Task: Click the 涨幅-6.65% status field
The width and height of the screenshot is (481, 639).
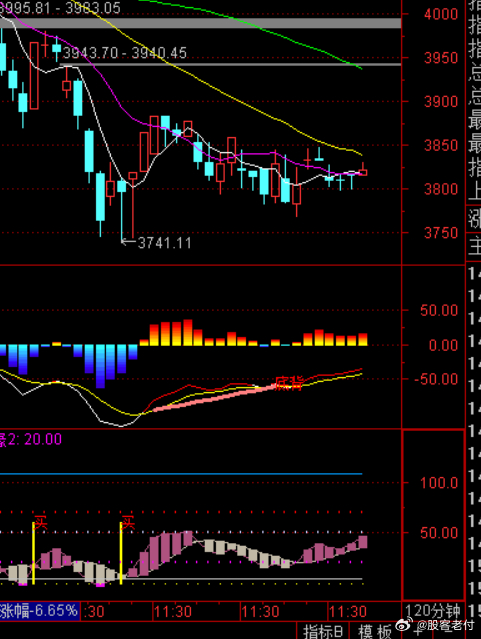Action: click(x=39, y=610)
